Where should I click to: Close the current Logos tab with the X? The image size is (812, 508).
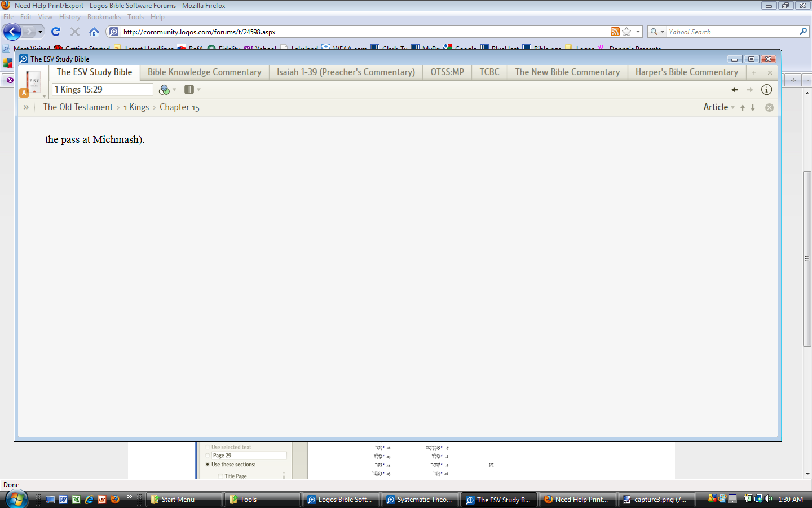770,73
